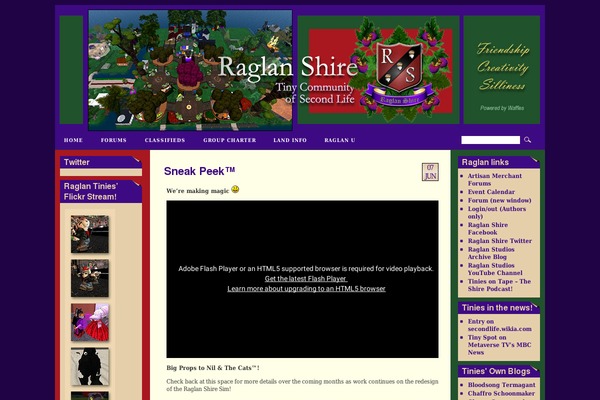Image resolution: width=600 pixels, height=400 pixels.
Task: Open the Home menu item
Action: [73, 140]
